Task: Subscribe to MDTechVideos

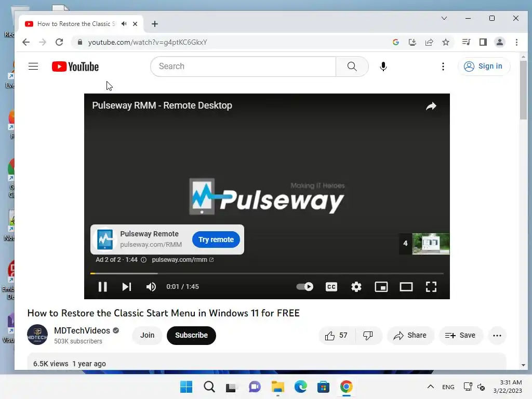Action: coord(191,335)
